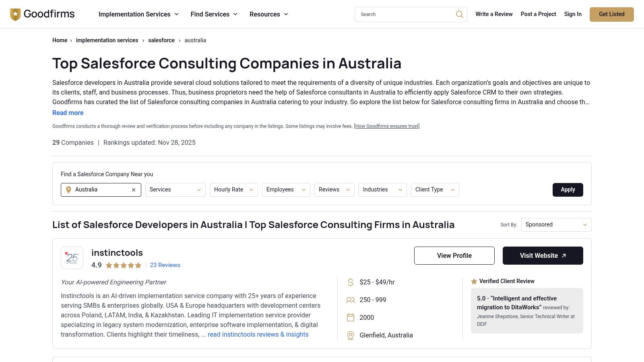Click the Goodfirms logo

click(x=42, y=14)
